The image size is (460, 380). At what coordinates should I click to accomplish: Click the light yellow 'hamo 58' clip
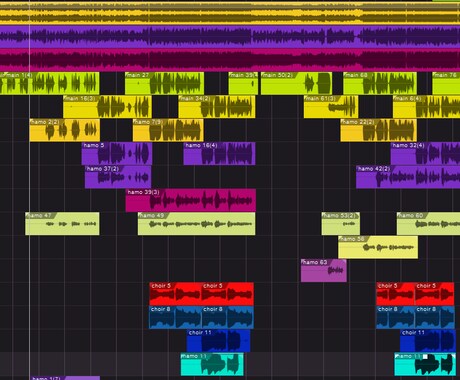pos(378,247)
